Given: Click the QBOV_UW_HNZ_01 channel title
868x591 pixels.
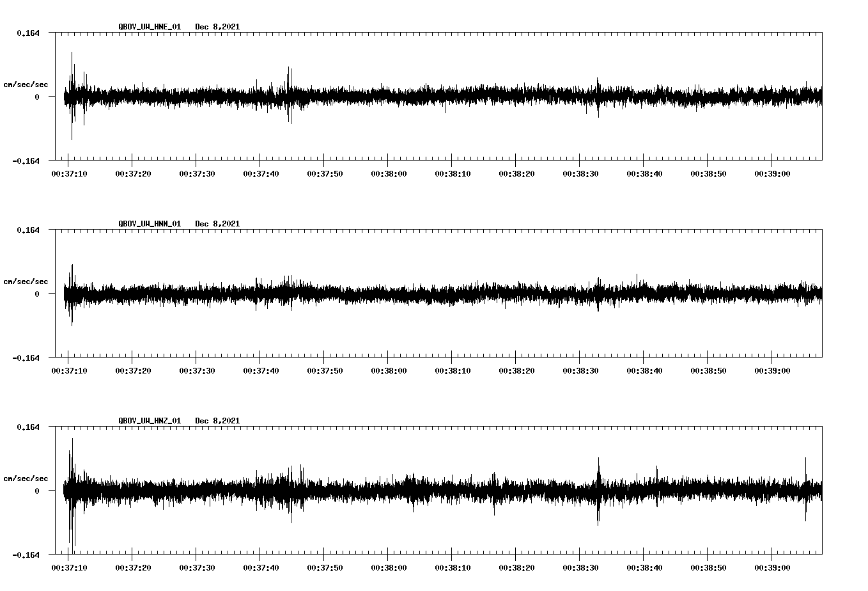Looking at the screenshot, I should coord(150,421).
